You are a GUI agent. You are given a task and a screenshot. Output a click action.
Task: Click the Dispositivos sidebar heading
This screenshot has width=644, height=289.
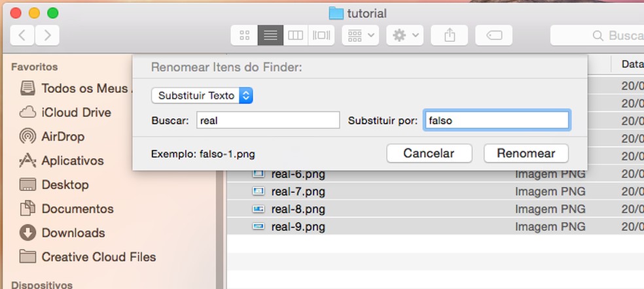(42, 285)
